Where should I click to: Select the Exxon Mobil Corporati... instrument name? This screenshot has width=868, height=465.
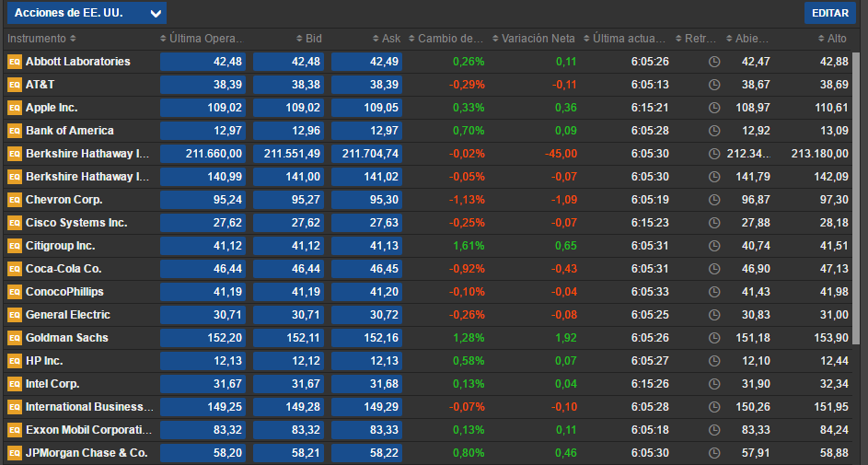pos(88,430)
